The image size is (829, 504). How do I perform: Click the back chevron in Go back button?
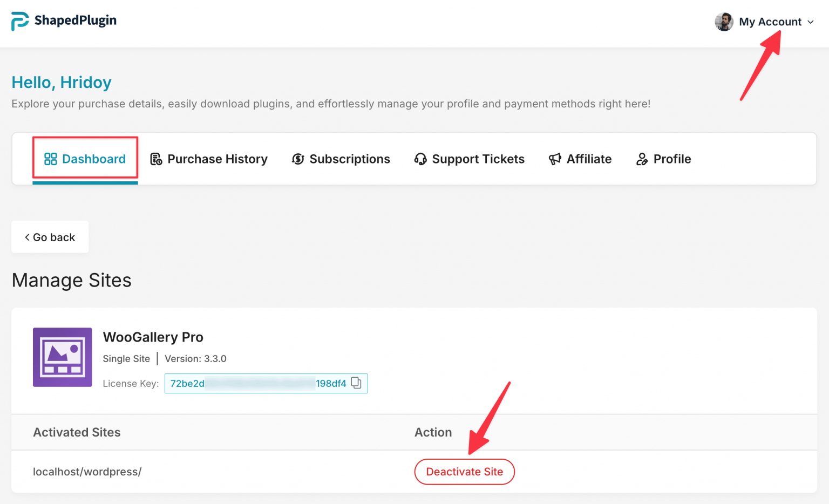pyautogui.click(x=27, y=237)
